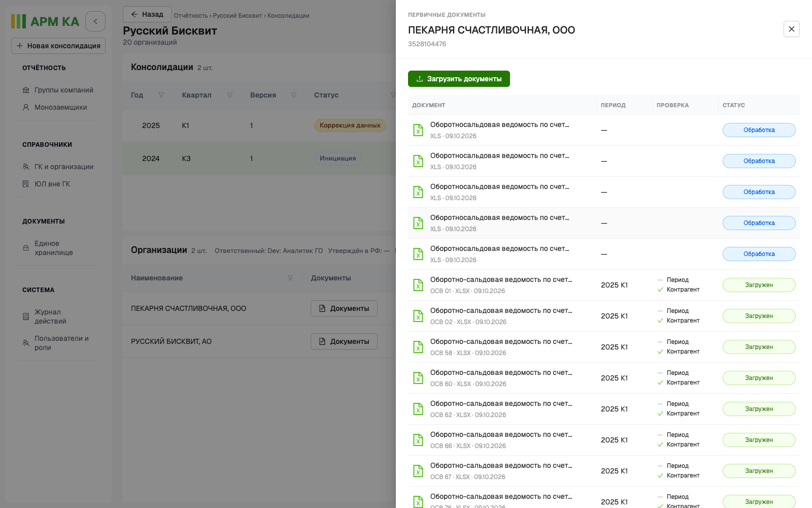Filter the Год column
This screenshot has height=508, width=812.
tap(161, 95)
